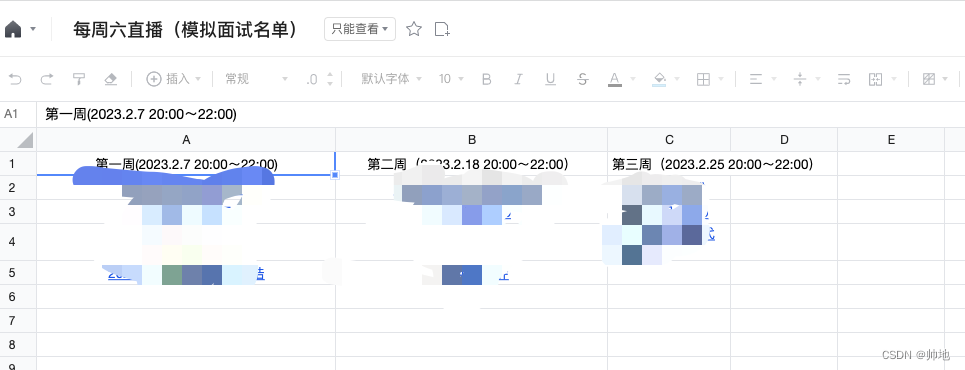The image size is (965, 370).
Task: Open the home icon menu
Action: point(13,29)
